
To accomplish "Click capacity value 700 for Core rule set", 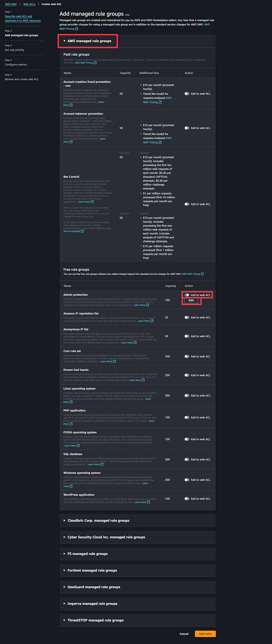I will [168, 356].
